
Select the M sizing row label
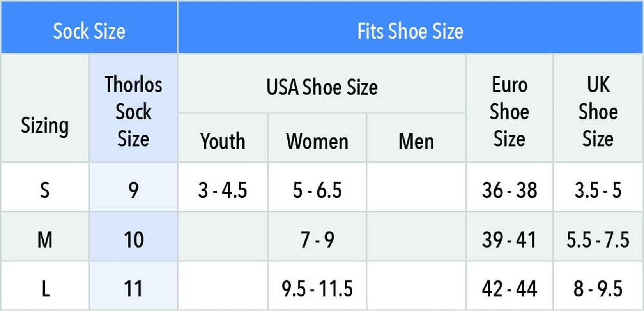pyautogui.click(x=45, y=239)
